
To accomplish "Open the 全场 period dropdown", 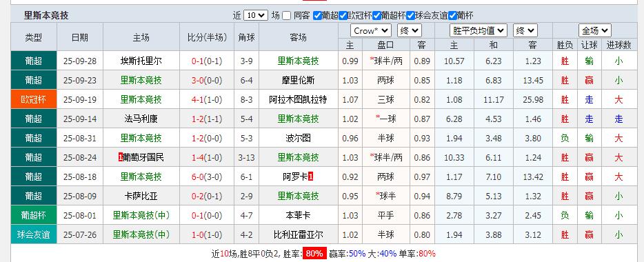I will 595,31.
